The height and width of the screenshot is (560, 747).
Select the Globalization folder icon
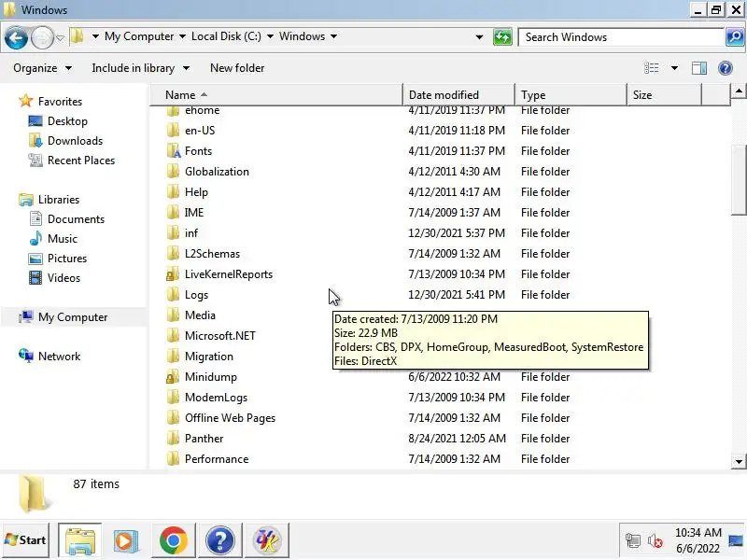coord(173,172)
